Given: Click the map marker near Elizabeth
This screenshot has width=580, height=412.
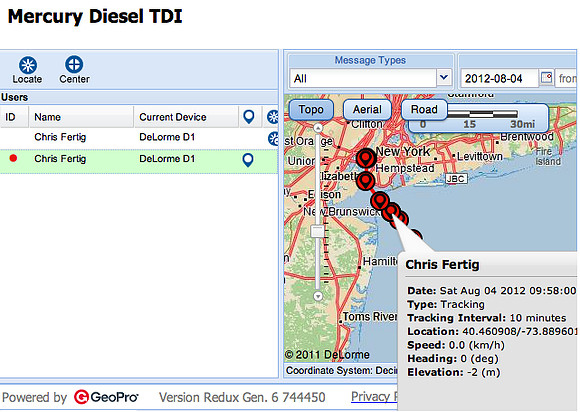Looking at the screenshot, I should pyautogui.click(x=365, y=181).
